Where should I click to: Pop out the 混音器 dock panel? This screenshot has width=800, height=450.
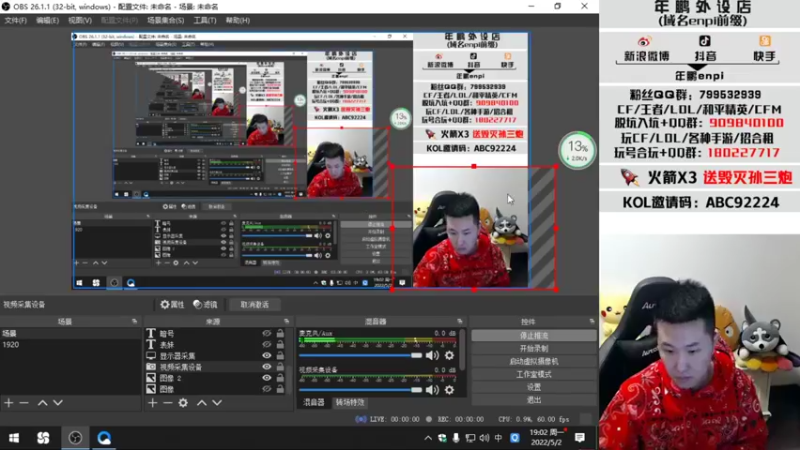460,321
